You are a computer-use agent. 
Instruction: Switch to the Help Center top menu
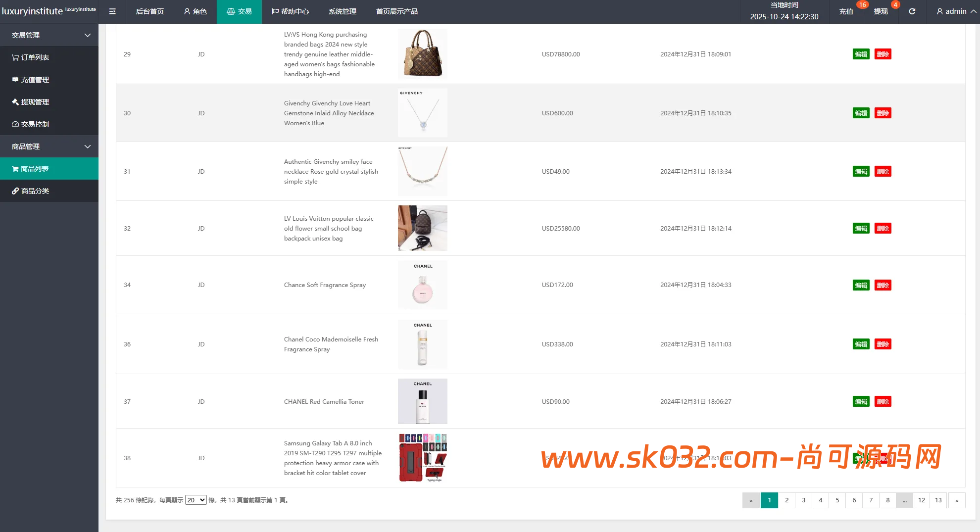coord(290,11)
